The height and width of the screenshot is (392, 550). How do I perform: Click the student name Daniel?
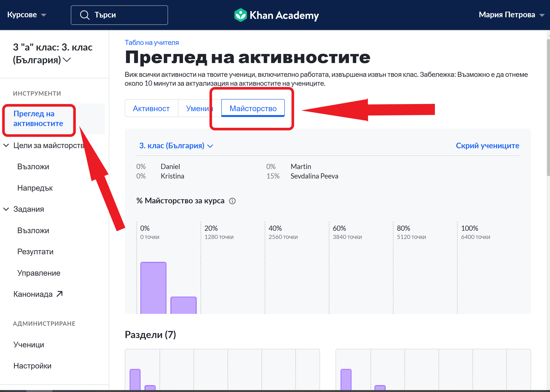(x=170, y=167)
